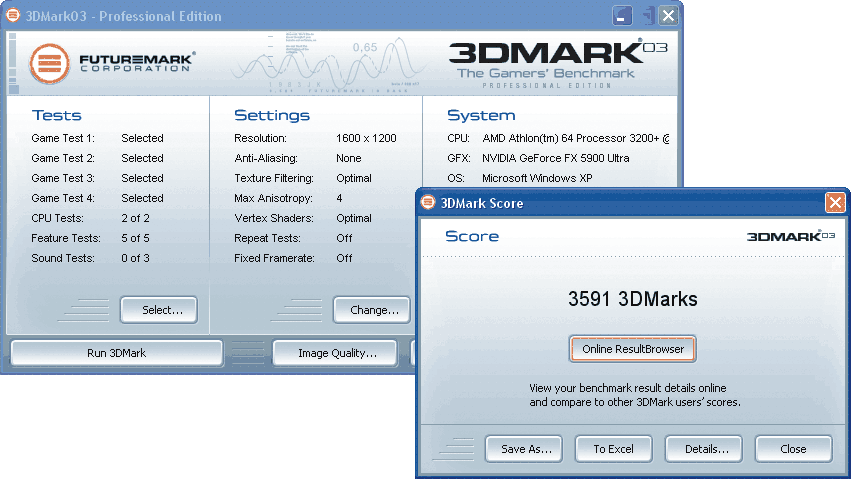Screen dimensions: 851x479
Task: View result Details... in Score dialog
Action: pos(704,449)
